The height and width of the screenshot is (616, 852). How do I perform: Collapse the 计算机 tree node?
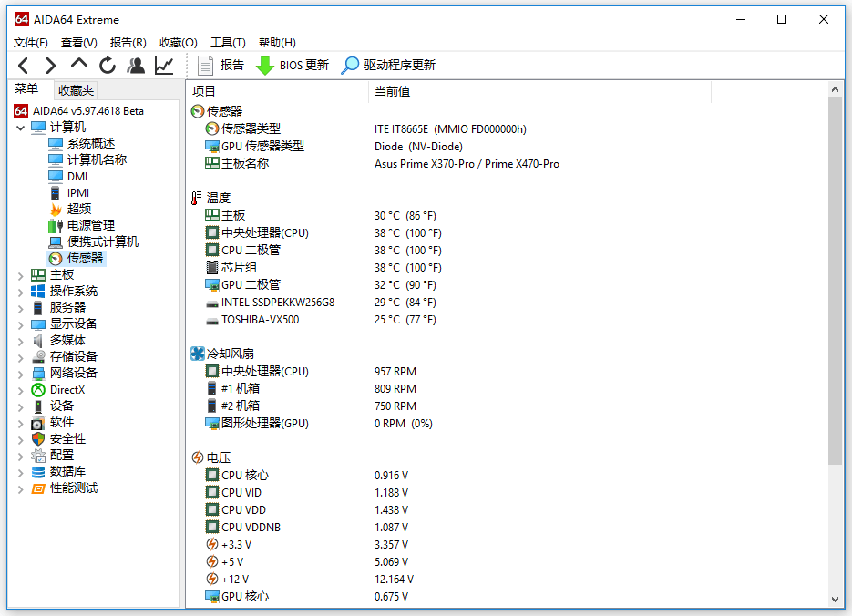(x=21, y=128)
